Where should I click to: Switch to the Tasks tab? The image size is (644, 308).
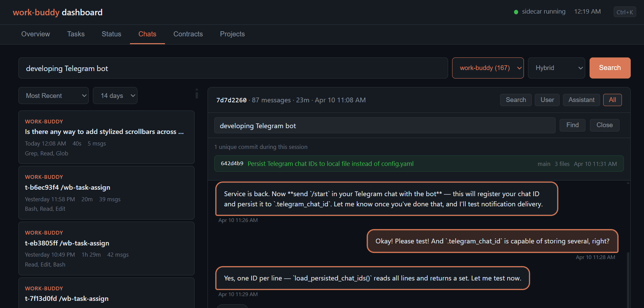76,34
